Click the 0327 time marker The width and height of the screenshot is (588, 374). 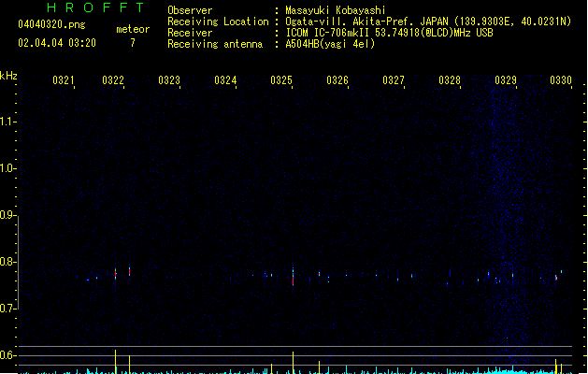click(x=394, y=80)
